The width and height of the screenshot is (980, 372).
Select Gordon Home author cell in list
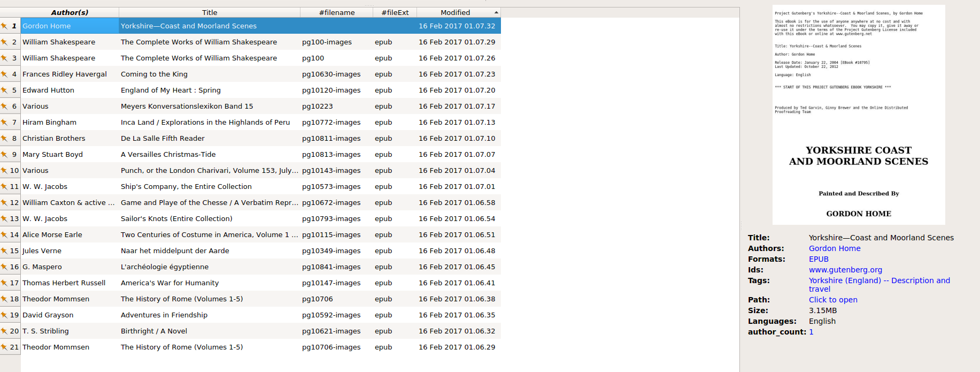[70, 26]
